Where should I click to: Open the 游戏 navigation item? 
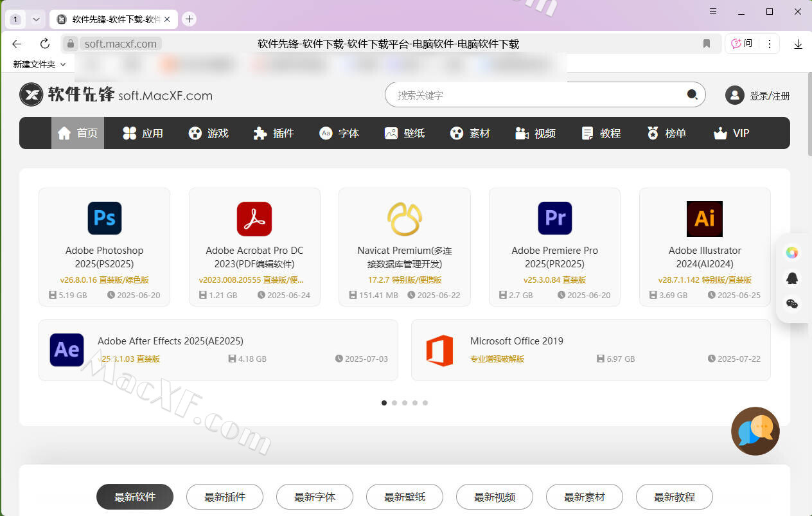coord(208,133)
